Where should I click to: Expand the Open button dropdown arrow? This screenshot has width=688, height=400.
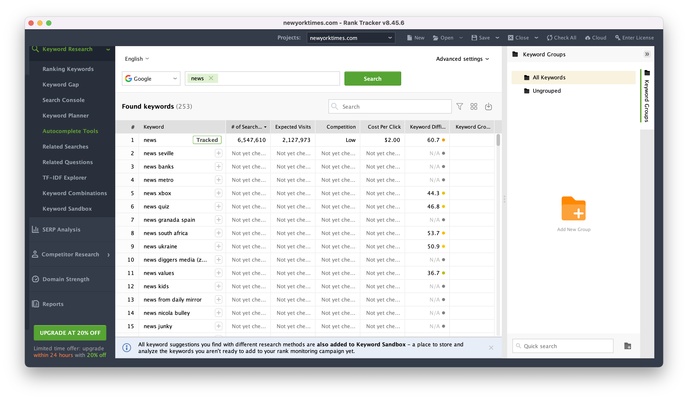tap(461, 38)
